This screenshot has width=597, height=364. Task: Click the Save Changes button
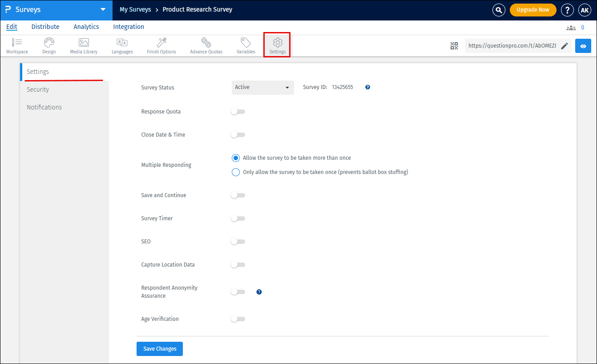pyautogui.click(x=159, y=348)
